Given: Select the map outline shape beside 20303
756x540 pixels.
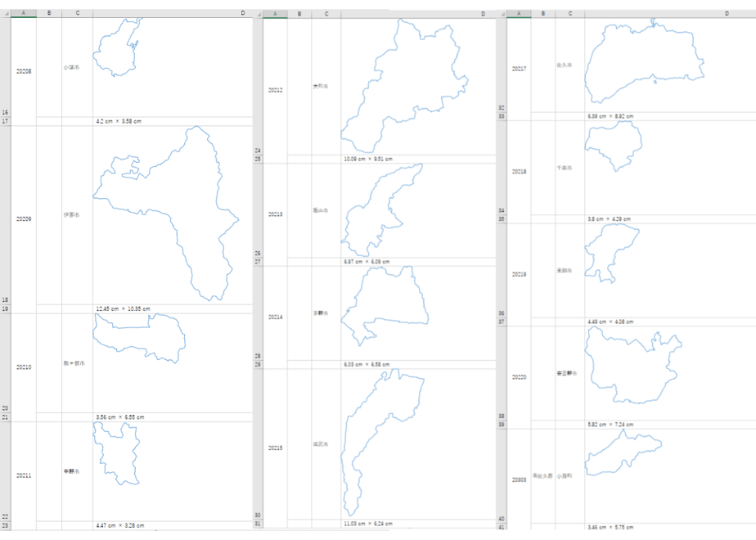Looking at the screenshot, I should (x=622, y=453).
